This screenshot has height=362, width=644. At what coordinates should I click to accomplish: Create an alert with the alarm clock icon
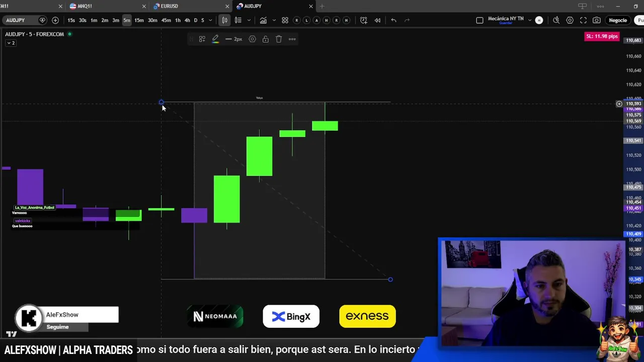[364, 20]
